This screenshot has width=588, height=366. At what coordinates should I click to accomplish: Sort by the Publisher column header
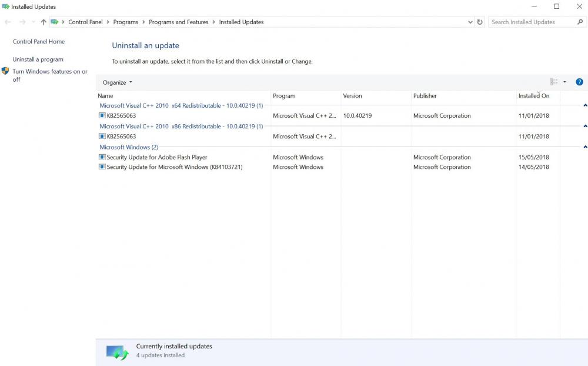point(464,96)
